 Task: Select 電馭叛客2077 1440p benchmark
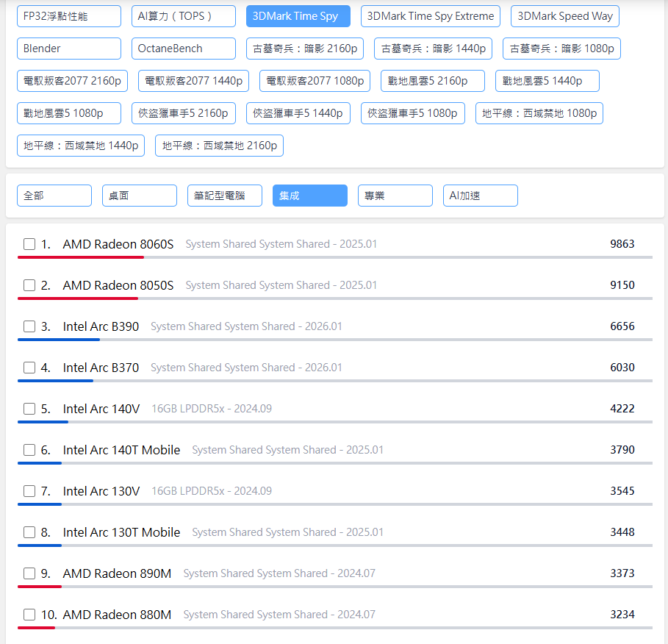(194, 81)
